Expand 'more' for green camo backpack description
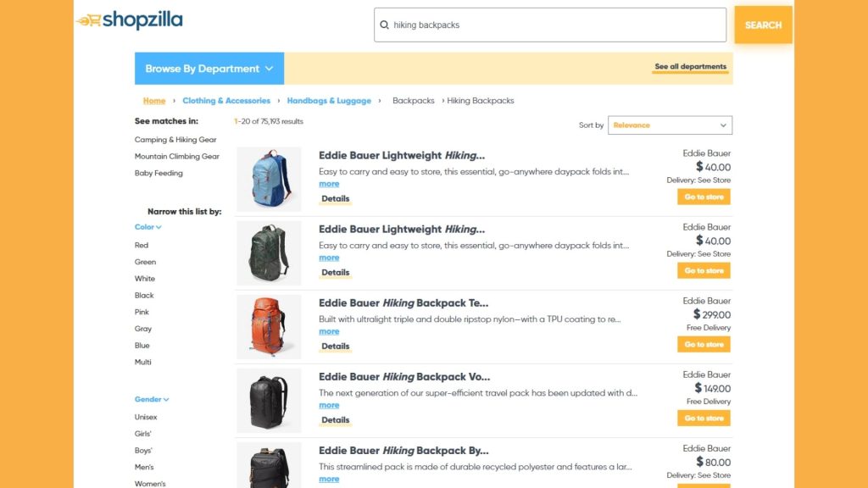This screenshot has height=488, width=868. 329,258
